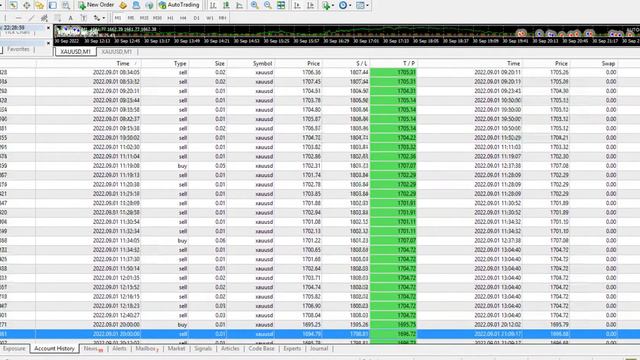640x360 pixels.
Task: Toggle the AutoTrading button
Action: 179,5
